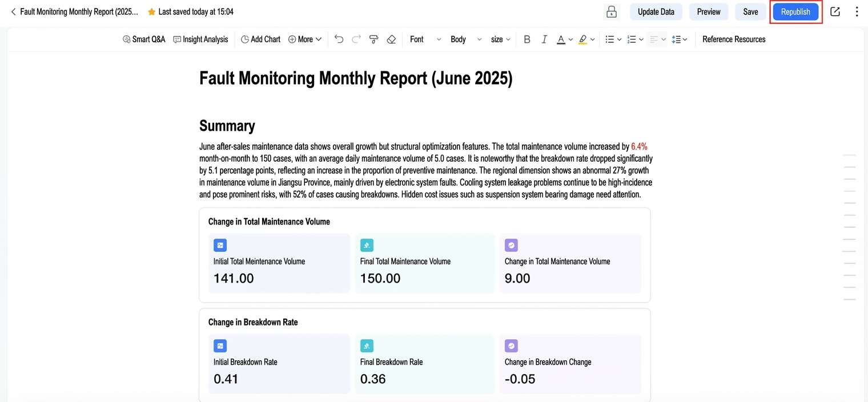Click the Change in Breakdown Change icon
This screenshot has width=868, height=402.
[511, 346]
